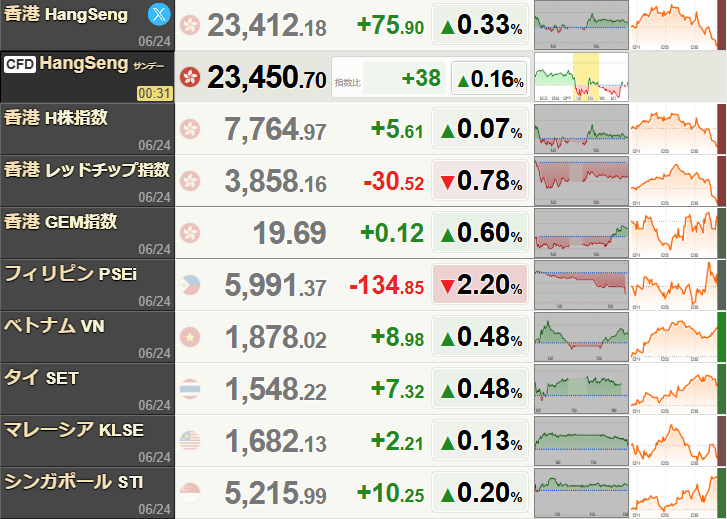This screenshot has height=519, width=727.
Task: Click the タイ SET intraday mini chart
Action: point(581,389)
